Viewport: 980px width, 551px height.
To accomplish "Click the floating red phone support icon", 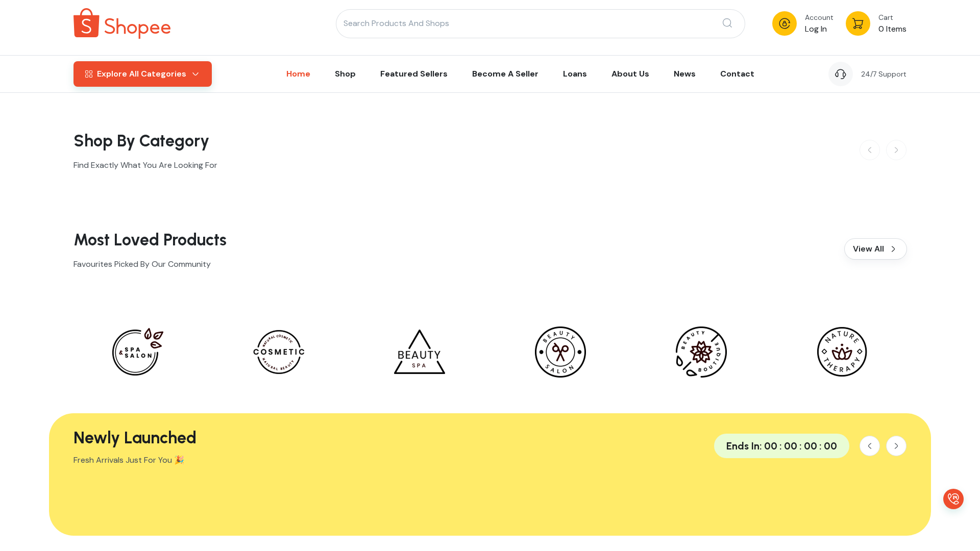I will point(953,499).
